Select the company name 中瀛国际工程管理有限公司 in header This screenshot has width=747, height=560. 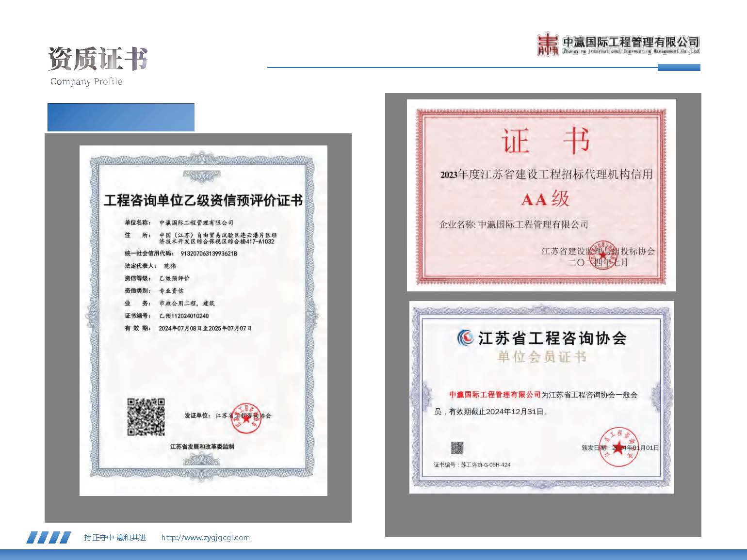pyautogui.click(x=631, y=41)
